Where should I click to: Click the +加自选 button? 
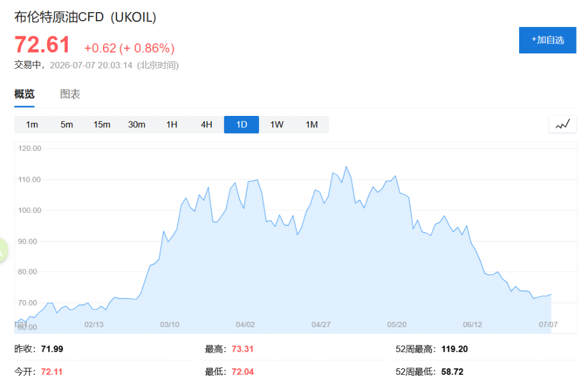point(547,40)
